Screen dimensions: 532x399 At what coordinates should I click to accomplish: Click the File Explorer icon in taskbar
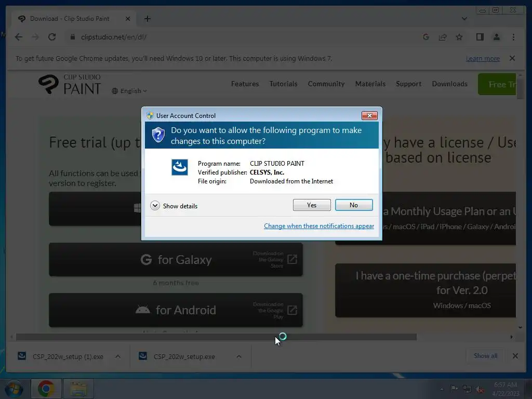tap(78, 389)
